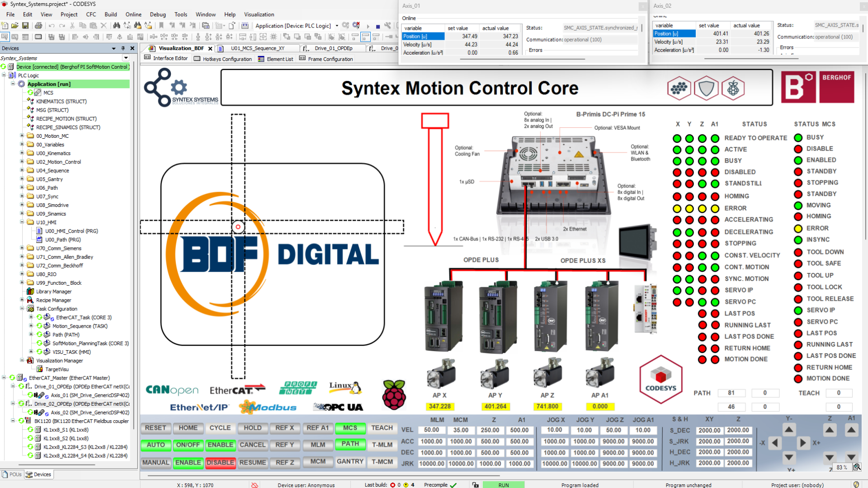This screenshot has width=868, height=488.
Task: Expand the U70_Comm_Siemens folder
Action: pyautogui.click(x=22, y=248)
